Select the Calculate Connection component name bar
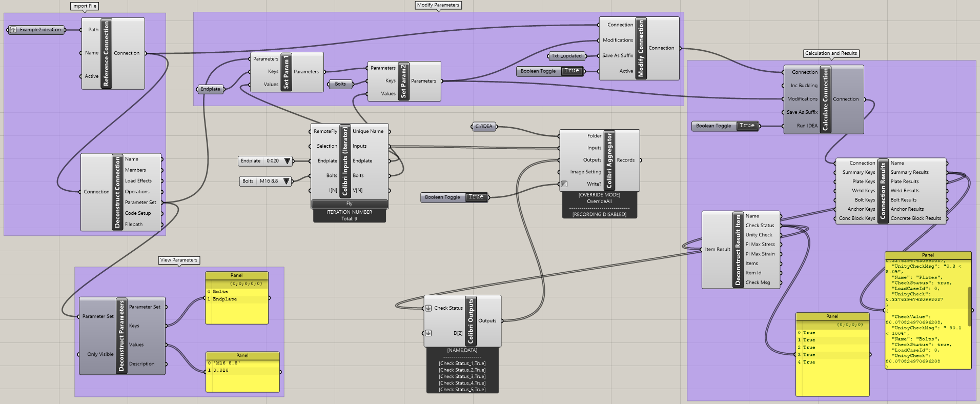The width and height of the screenshot is (980, 404). pyautogui.click(x=825, y=99)
